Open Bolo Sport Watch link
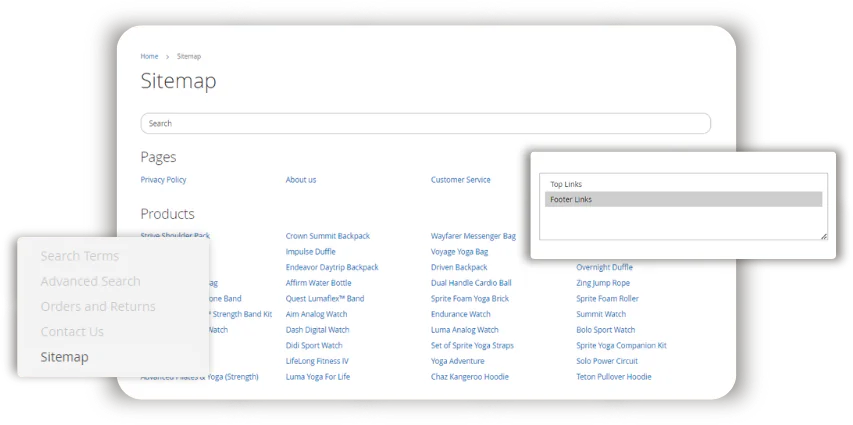The height and width of the screenshot is (425, 853). [605, 330]
